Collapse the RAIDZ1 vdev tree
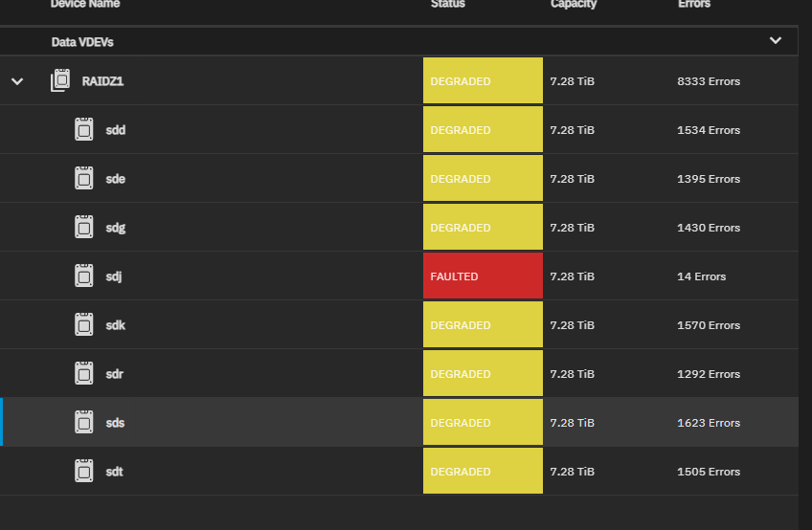 tap(17, 81)
